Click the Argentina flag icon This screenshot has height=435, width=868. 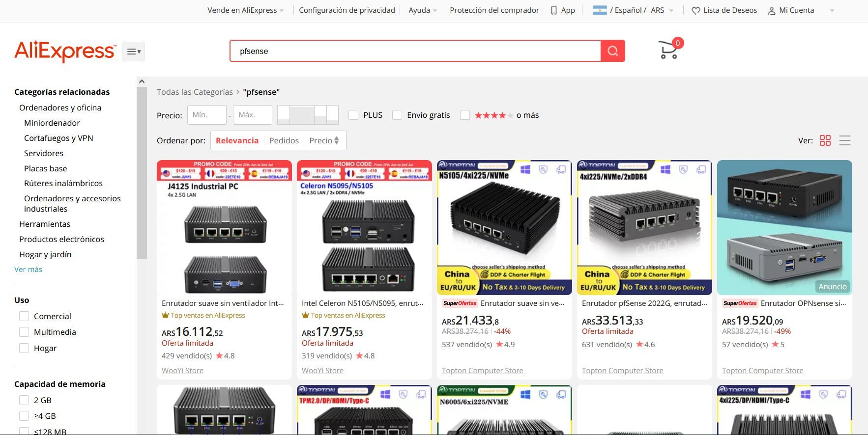click(600, 10)
